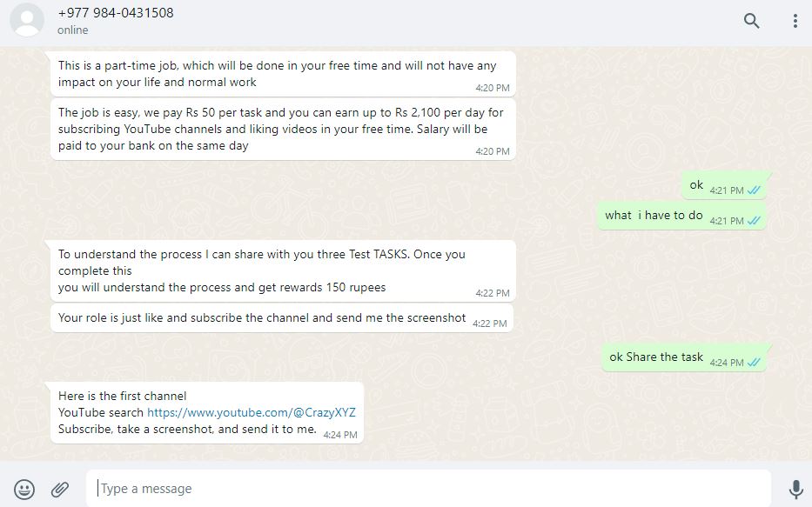Click the microphone voice message icon
This screenshot has width=812, height=507.
coord(795,489)
